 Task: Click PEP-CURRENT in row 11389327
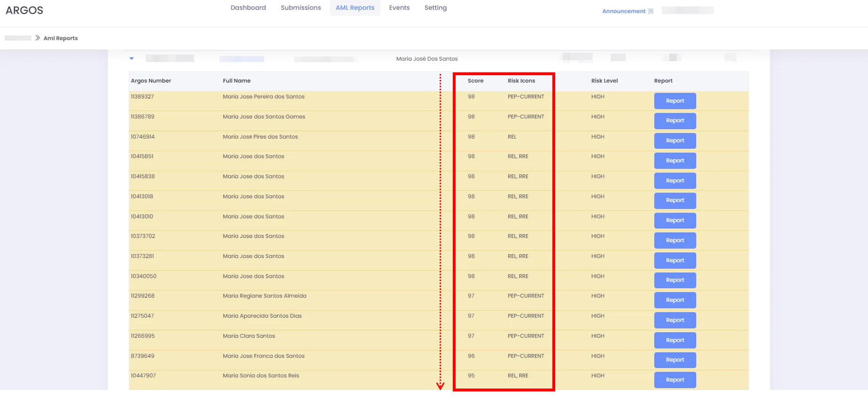526,97
